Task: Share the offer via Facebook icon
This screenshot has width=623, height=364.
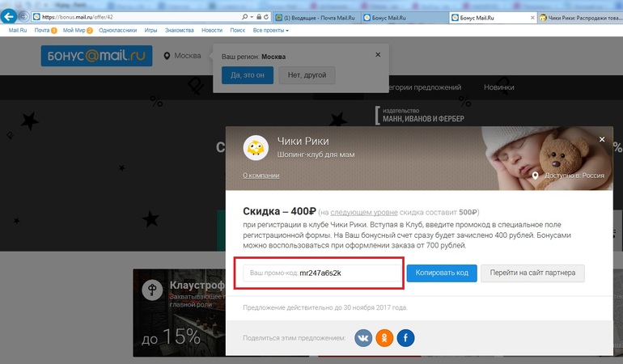Action: pos(405,337)
